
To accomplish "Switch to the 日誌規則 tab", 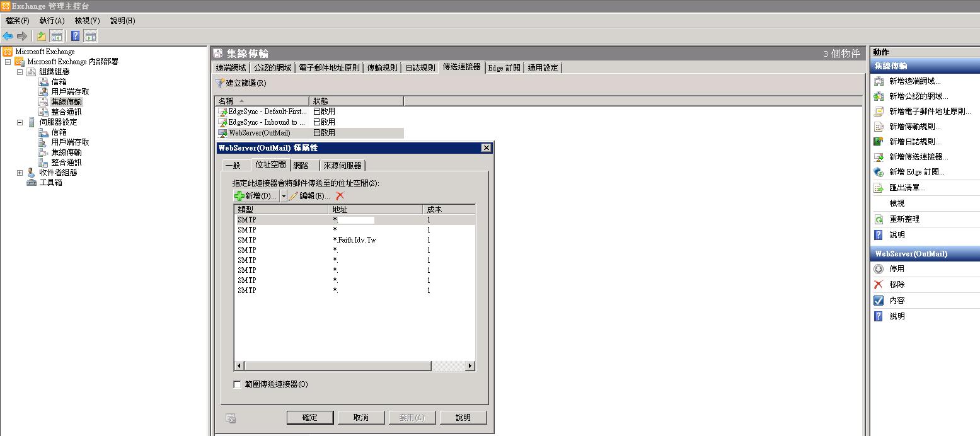I will pos(420,67).
